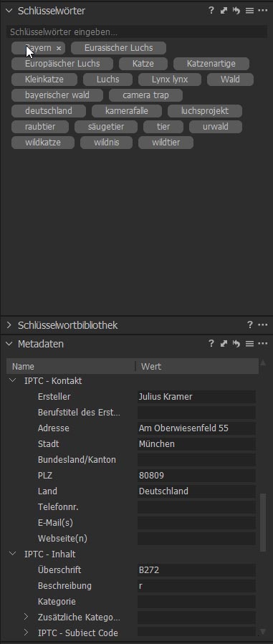Click the empty E-Mail(s) field
Viewport: 273px width, 644px height.
pyautogui.click(x=196, y=523)
